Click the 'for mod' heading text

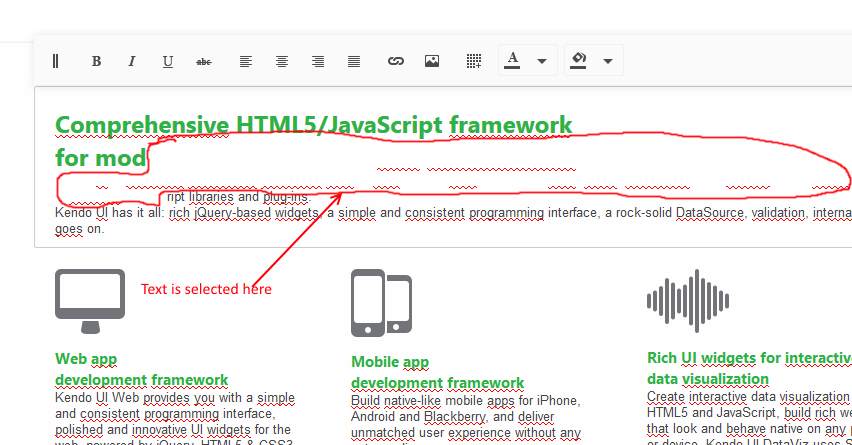click(x=101, y=158)
